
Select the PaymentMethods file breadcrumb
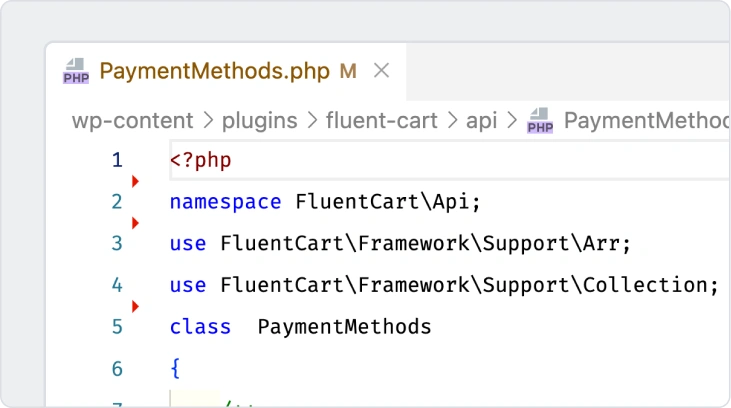(645, 121)
